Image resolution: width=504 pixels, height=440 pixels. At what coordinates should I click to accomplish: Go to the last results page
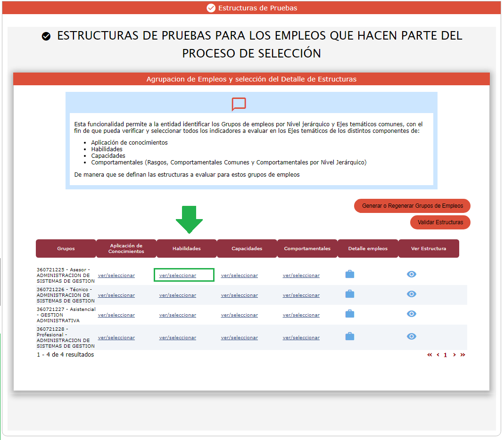pos(463,355)
